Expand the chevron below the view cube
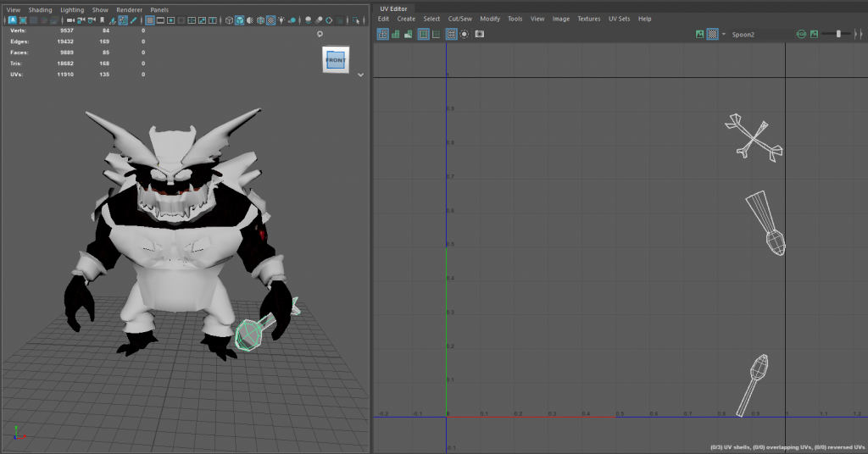The image size is (868, 454). click(x=360, y=75)
